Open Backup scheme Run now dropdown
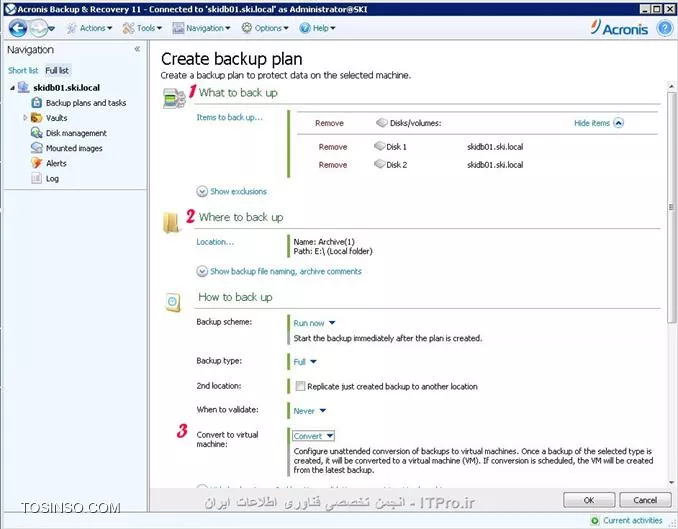 tap(314, 323)
